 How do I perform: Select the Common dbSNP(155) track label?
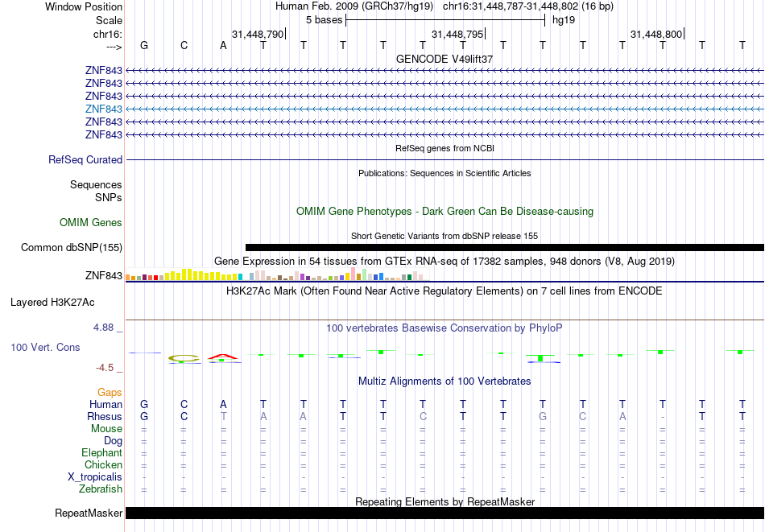pyautogui.click(x=72, y=247)
